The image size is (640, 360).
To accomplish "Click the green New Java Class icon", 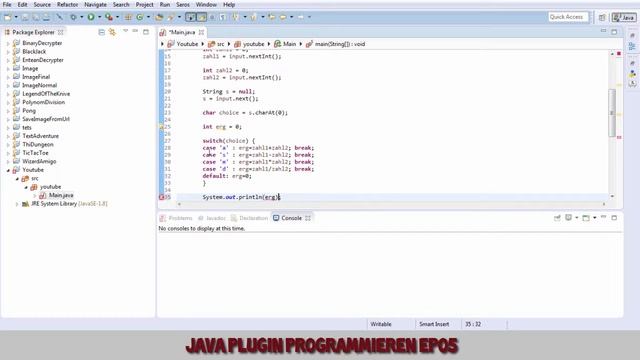I will [140, 17].
